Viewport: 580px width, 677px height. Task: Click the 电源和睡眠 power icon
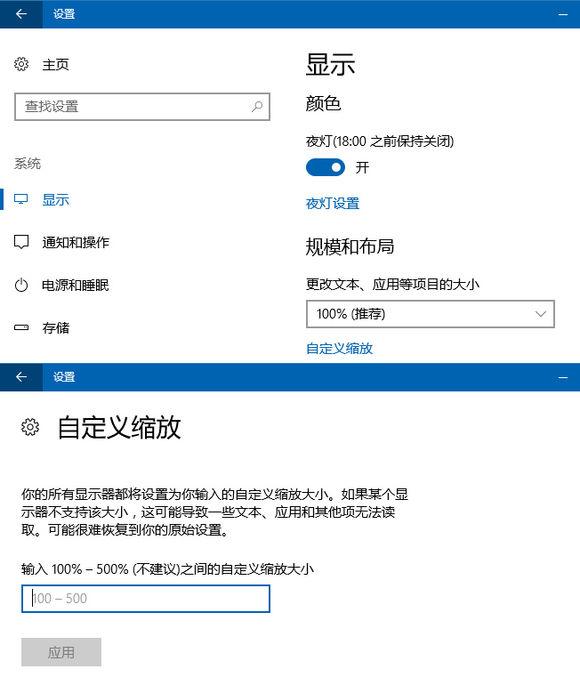21,285
